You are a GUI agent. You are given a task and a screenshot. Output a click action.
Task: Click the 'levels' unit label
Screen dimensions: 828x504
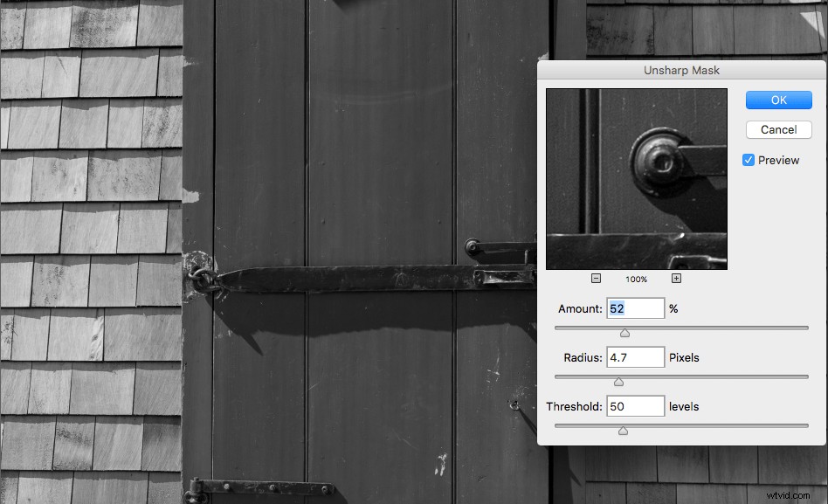684,406
